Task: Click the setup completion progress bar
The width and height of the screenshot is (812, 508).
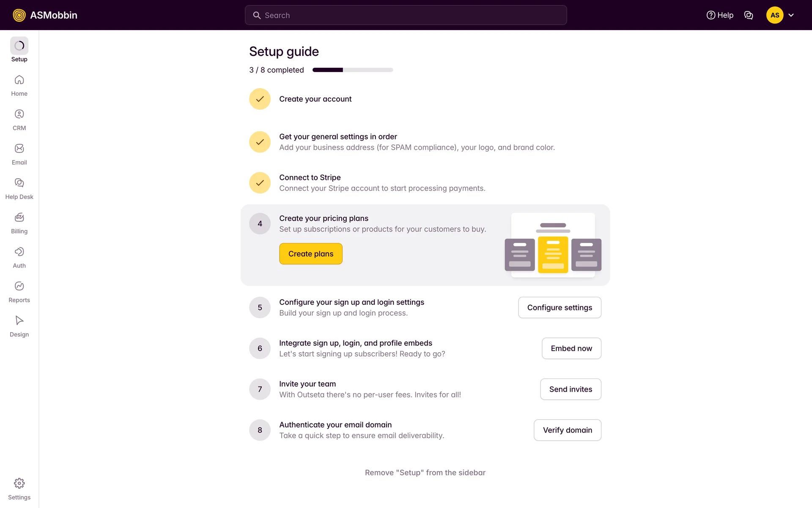Action: (x=353, y=70)
